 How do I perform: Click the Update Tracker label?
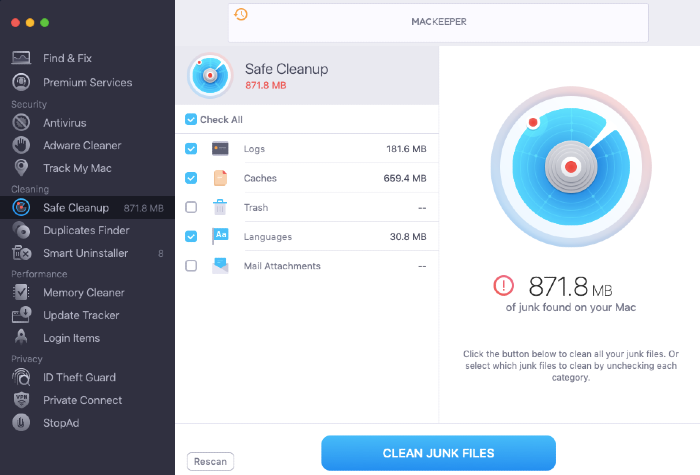(81, 315)
